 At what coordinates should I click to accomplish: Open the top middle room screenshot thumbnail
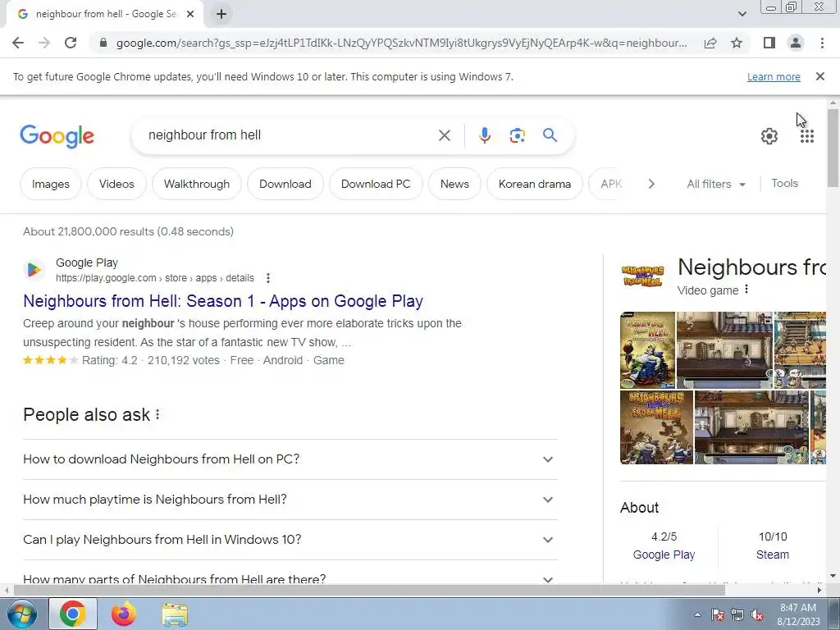724,349
